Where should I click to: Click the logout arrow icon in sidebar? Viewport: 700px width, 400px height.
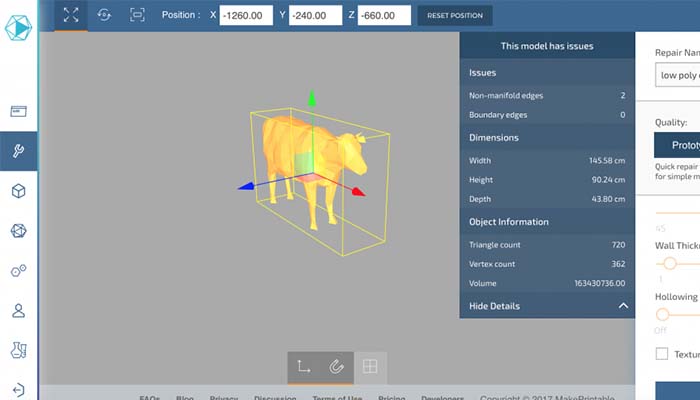(x=18, y=389)
